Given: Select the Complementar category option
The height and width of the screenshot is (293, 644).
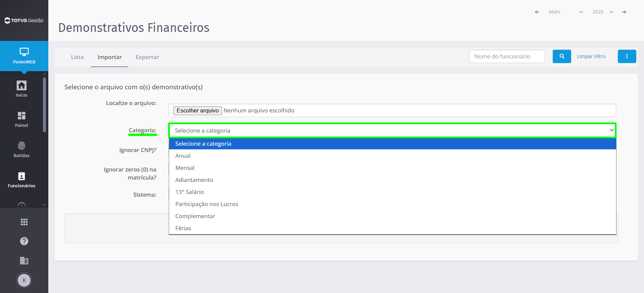Looking at the screenshot, I should point(392,216).
